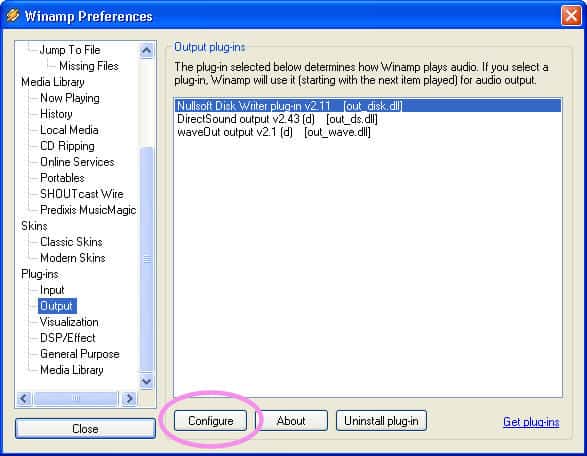Screen dimensions: 587x456
Task: Click the tree scrollbar up arrow
Action: tap(146, 51)
